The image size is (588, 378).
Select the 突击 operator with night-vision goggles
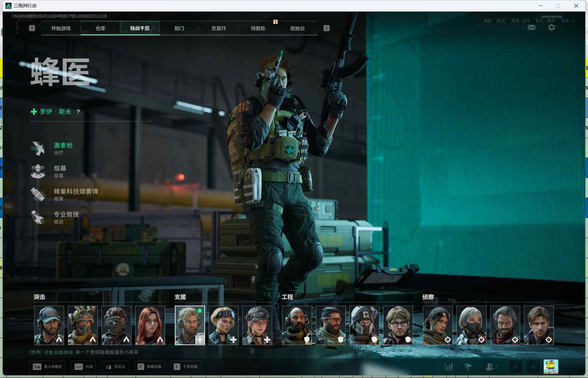pyautogui.click(x=117, y=325)
